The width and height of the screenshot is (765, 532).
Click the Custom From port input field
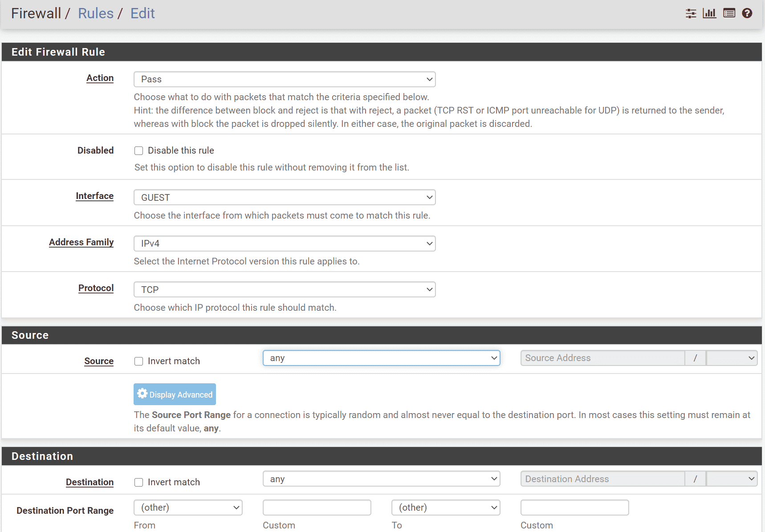pos(317,508)
